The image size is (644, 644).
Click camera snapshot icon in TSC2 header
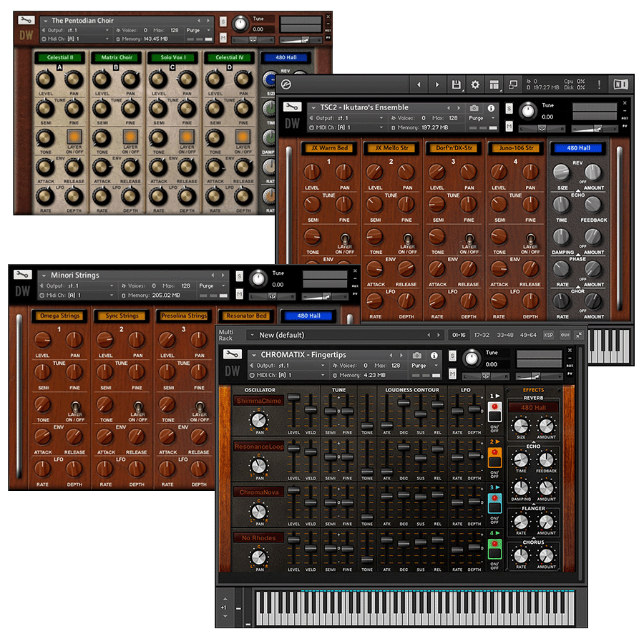click(474, 108)
